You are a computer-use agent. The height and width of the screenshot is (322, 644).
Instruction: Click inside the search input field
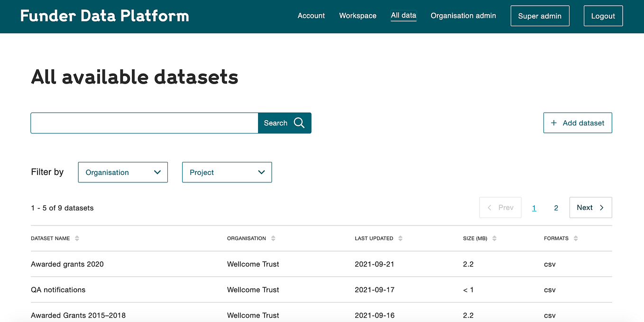142,123
